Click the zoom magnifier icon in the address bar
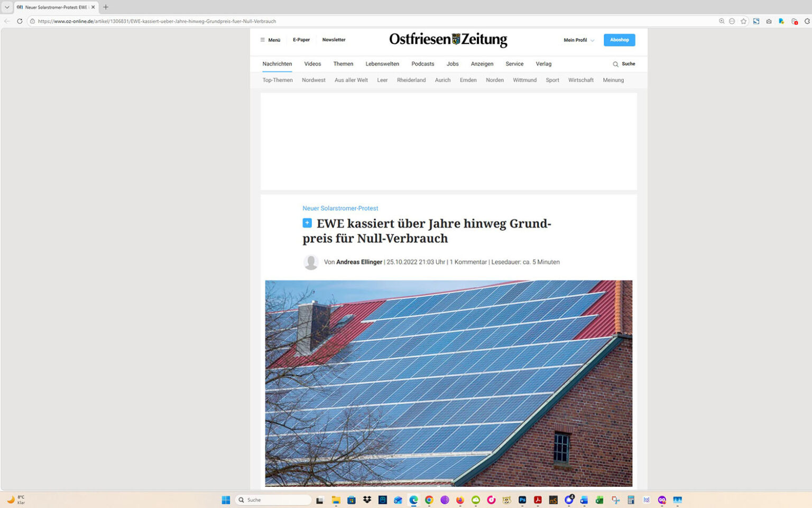 click(722, 21)
